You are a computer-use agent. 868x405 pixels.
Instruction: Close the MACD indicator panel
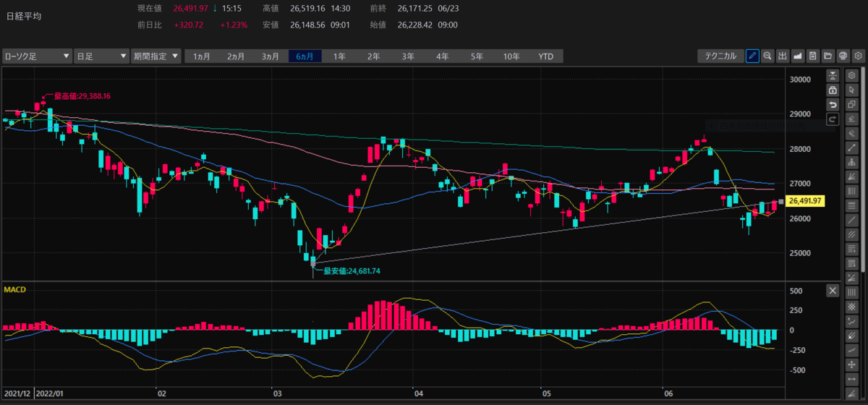[833, 290]
